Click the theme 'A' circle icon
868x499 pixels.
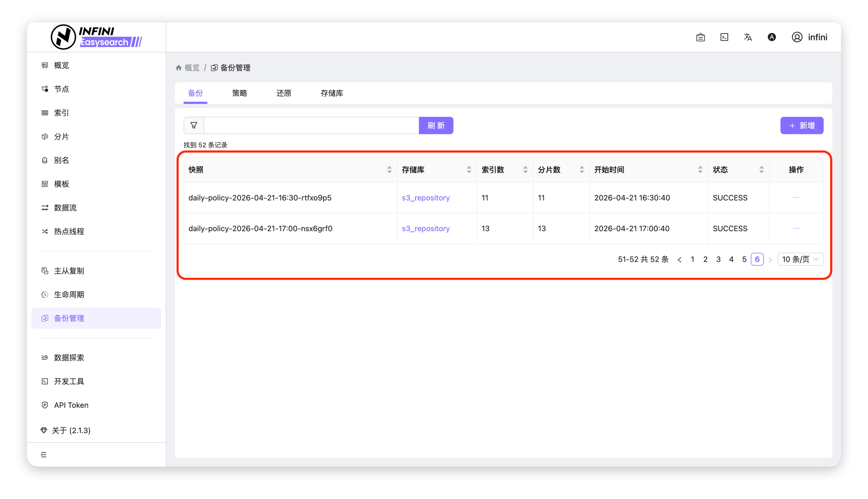(x=772, y=37)
